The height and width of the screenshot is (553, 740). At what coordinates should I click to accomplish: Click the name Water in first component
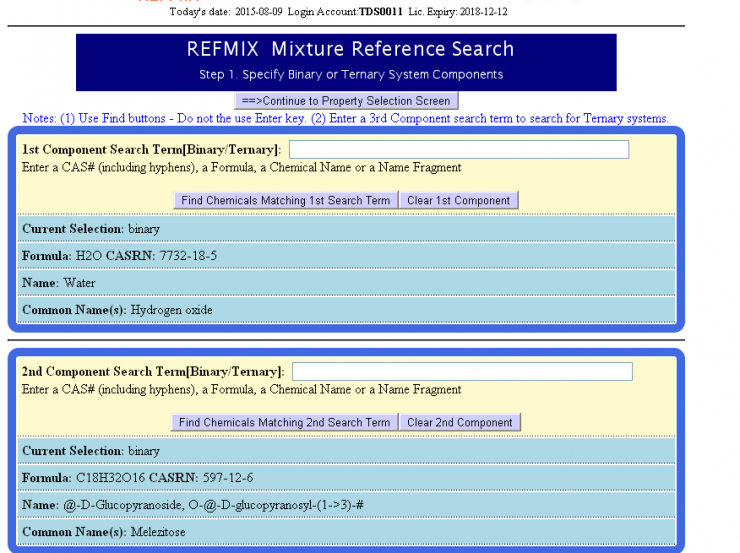(79, 283)
